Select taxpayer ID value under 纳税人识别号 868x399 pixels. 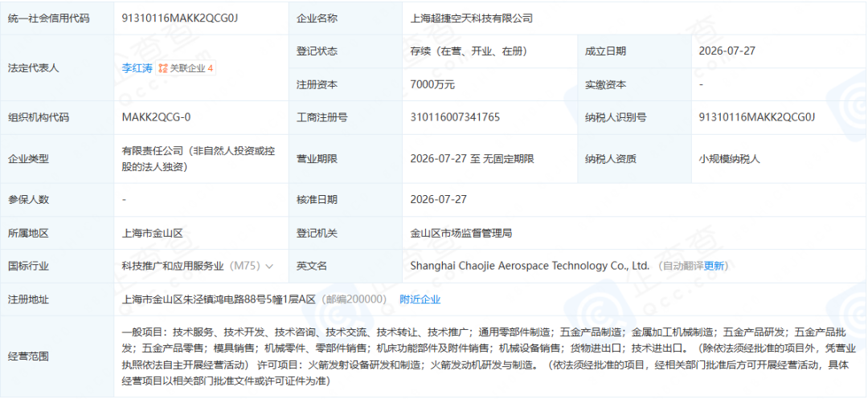[757, 117]
